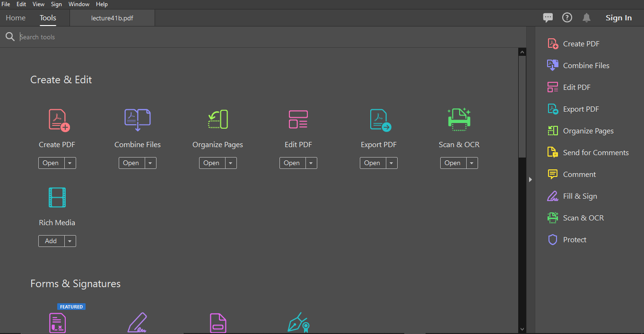
Task: Click the Add button under Rich Media
Action: [51, 241]
